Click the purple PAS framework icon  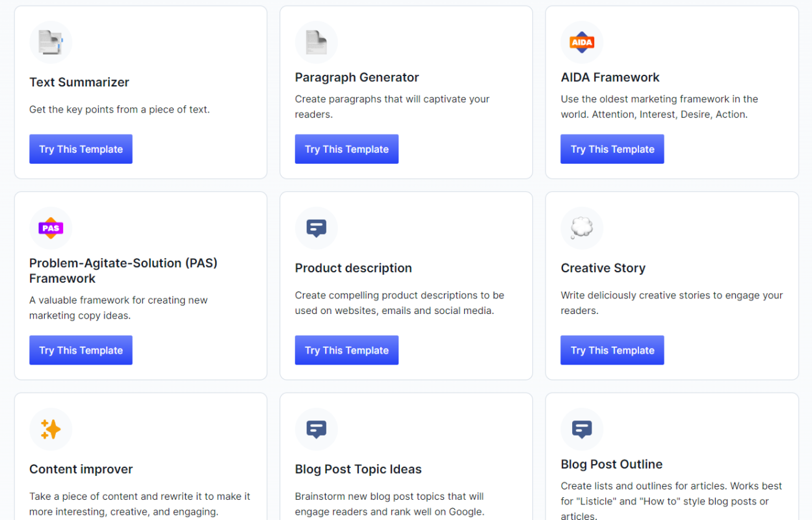(51, 228)
